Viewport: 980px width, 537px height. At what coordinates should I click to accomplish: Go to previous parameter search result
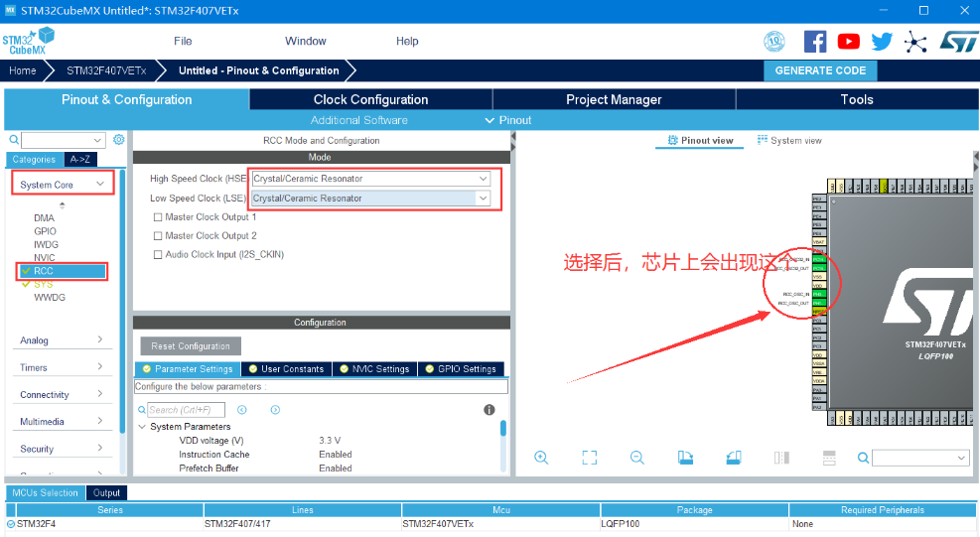[242, 410]
